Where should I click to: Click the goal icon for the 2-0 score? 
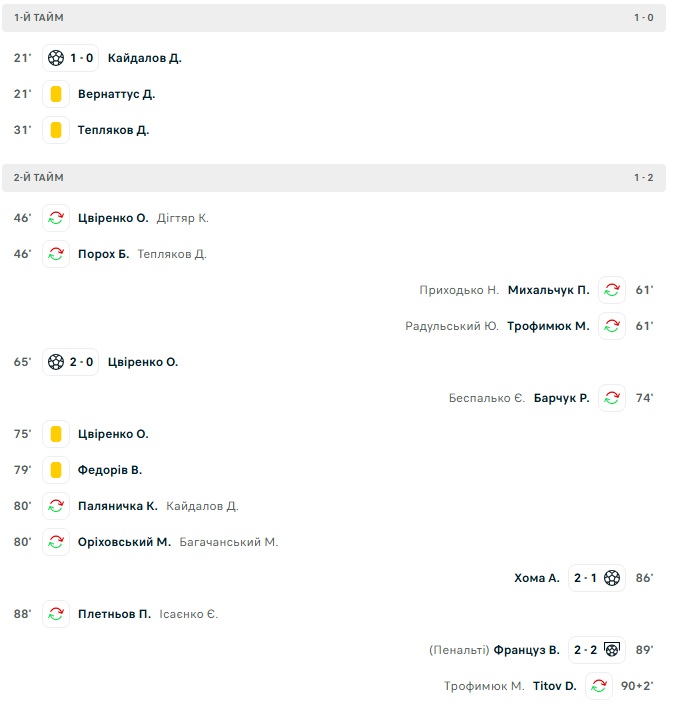pos(56,362)
